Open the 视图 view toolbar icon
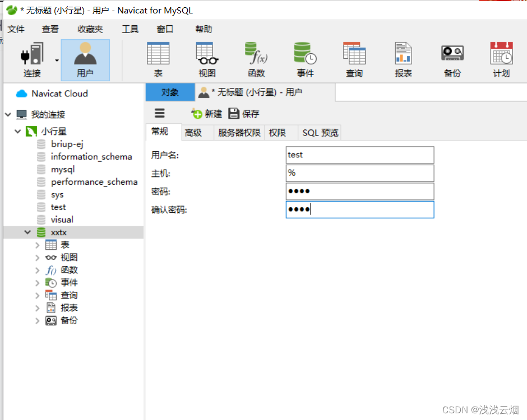The width and height of the screenshot is (527, 420). 207,60
